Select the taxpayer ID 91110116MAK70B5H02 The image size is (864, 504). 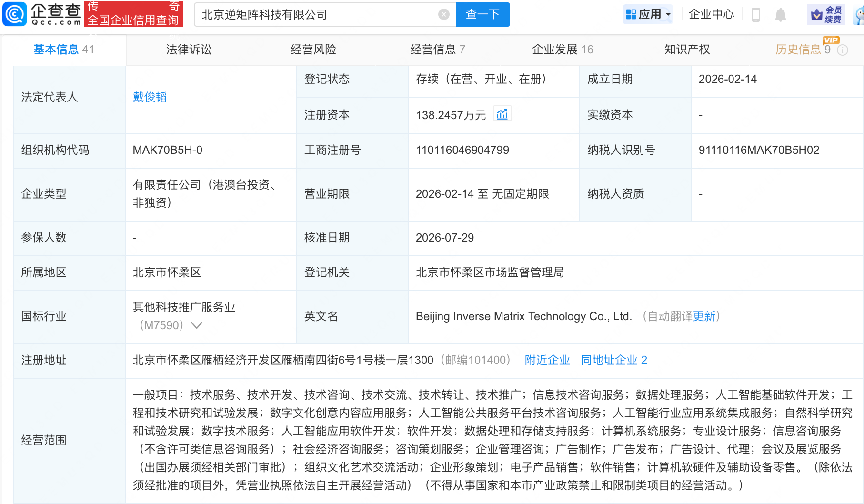pyautogui.click(x=759, y=150)
